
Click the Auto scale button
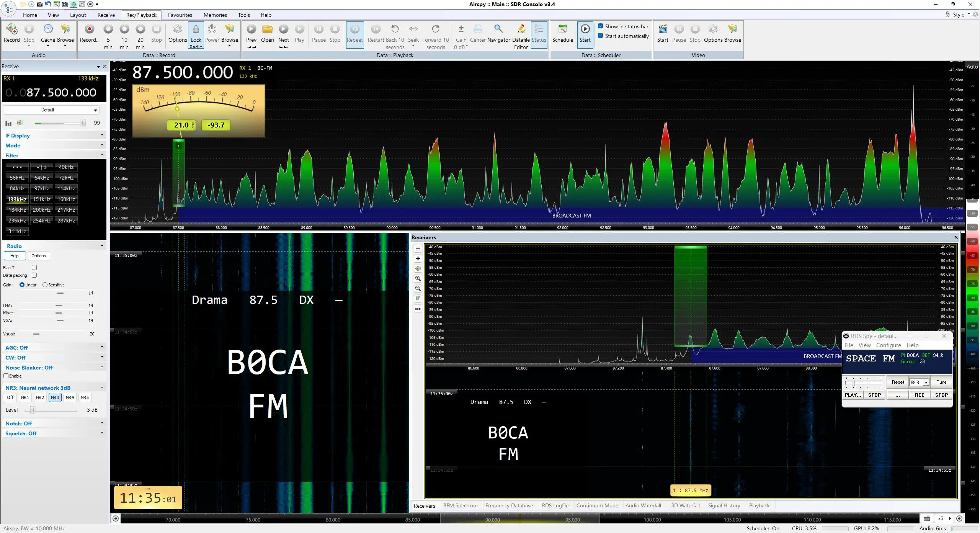972,67
